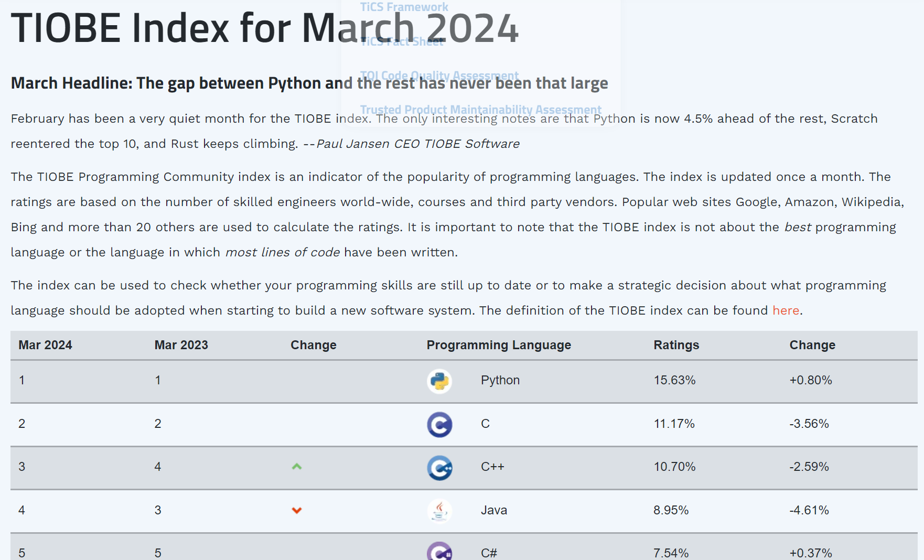Click the Mar 2023 column header
The width and height of the screenshot is (924, 560).
click(x=181, y=345)
